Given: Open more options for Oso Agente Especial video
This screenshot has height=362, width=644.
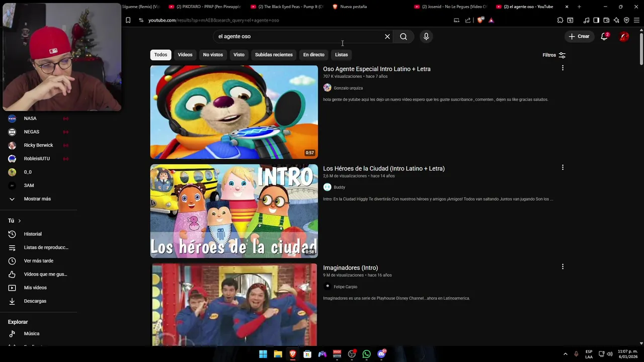Looking at the screenshot, I should point(562,68).
